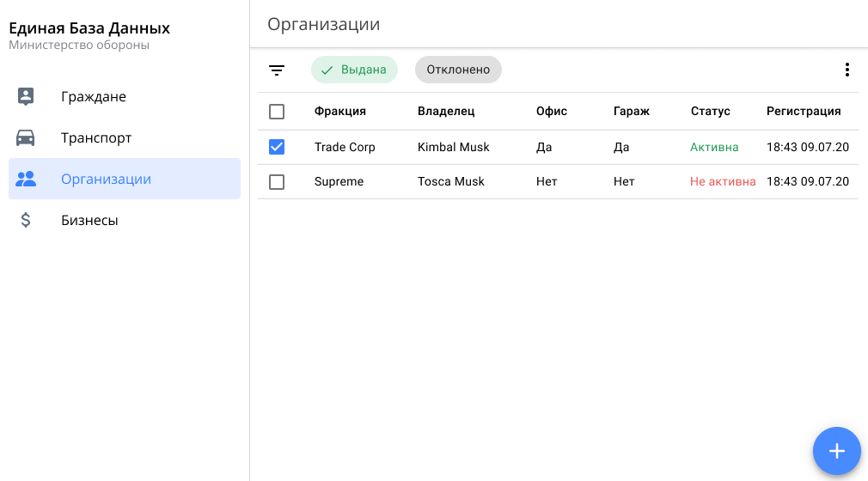Click the Статус column header
The width and height of the screenshot is (868, 481).
point(710,112)
